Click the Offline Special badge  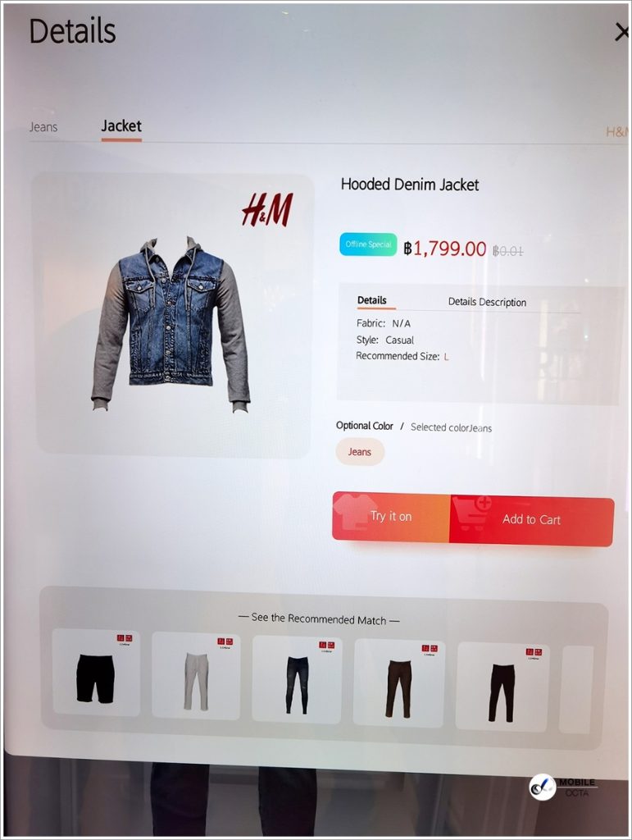coord(368,244)
